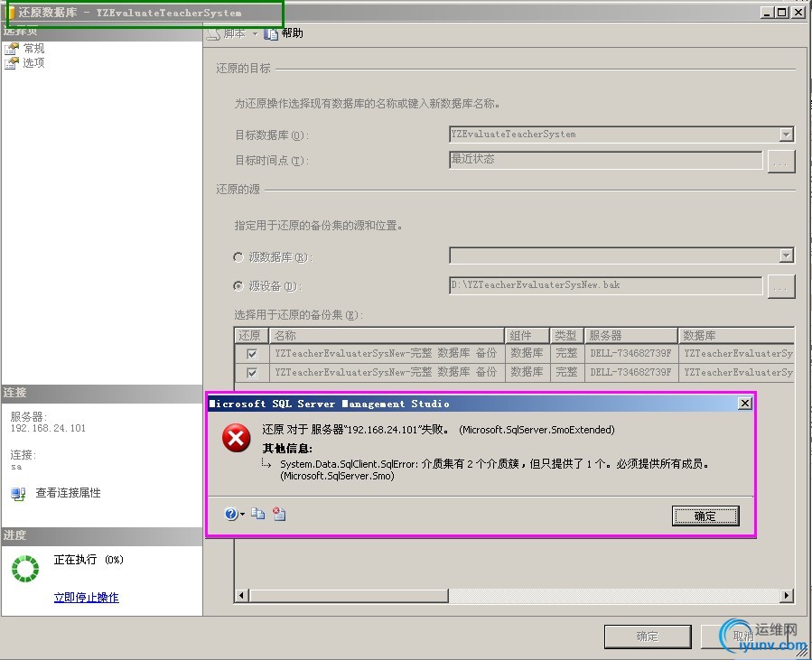Close the restore database window
Viewport: 812px width, 660px height.
(x=798, y=13)
